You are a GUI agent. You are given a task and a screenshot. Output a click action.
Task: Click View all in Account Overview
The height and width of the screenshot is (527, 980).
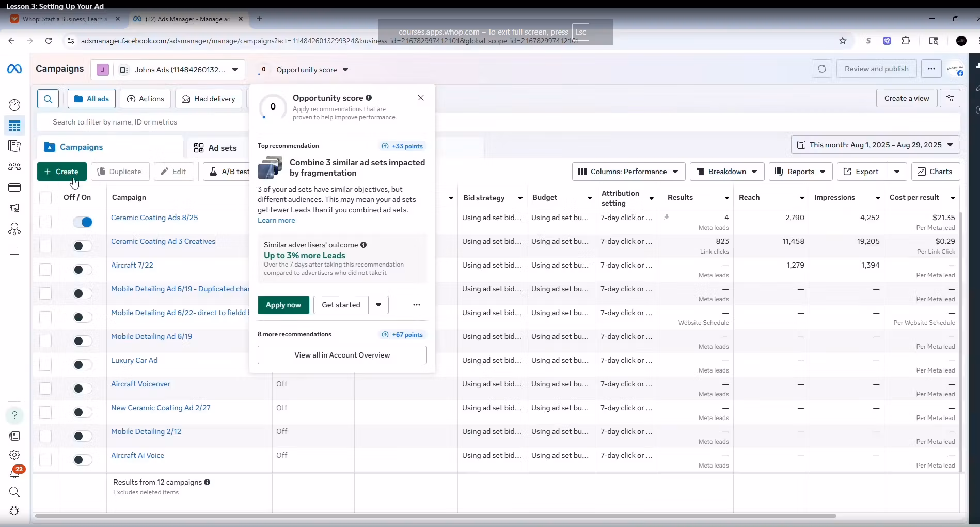(x=342, y=355)
